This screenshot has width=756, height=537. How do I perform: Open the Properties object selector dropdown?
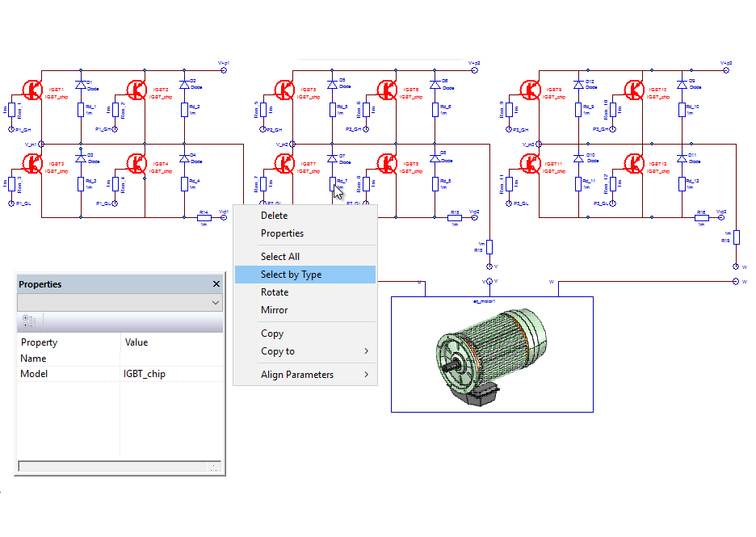click(x=215, y=302)
